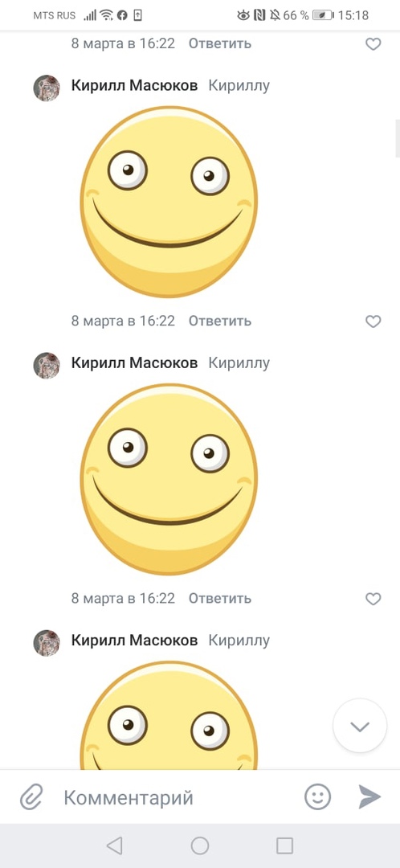The height and width of the screenshot is (868, 400).
Task: Open second Кирилл Масюков avatar
Action: pos(47,366)
